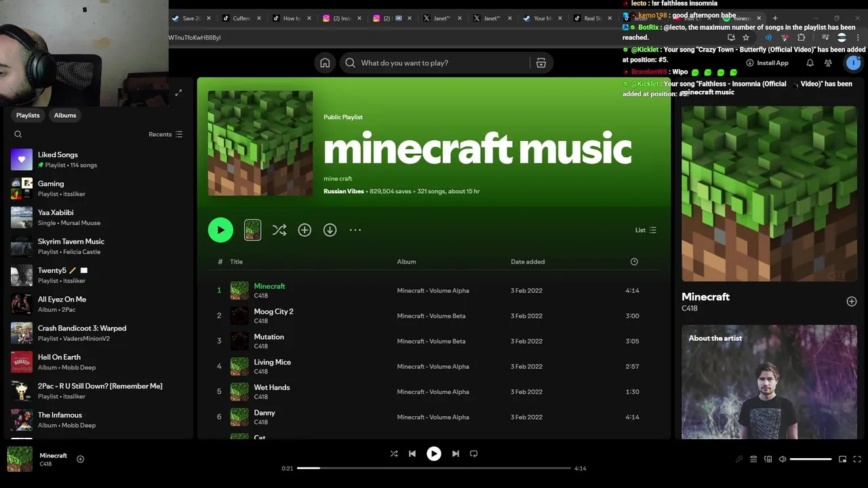Viewport: 868px width, 488px height.
Task: Open the Russian Vibes profile link
Action: tap(344, 191)
